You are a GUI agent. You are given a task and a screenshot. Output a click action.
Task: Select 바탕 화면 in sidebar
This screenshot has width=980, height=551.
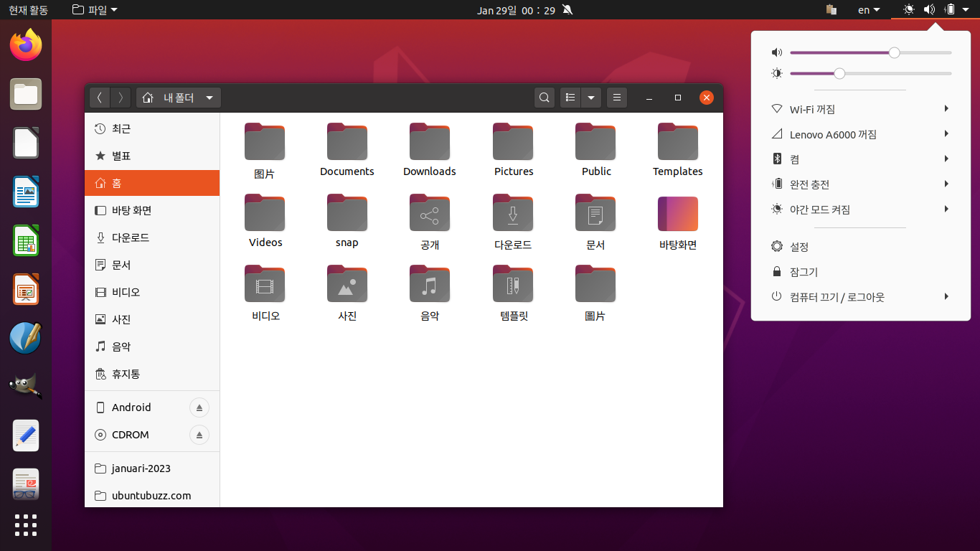click(152, 210)
